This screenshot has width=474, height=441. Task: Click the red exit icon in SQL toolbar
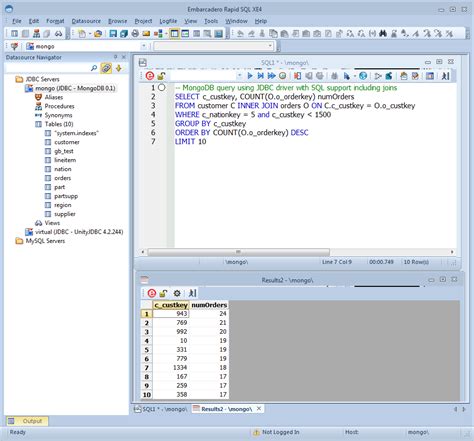[x=297, y=76]
